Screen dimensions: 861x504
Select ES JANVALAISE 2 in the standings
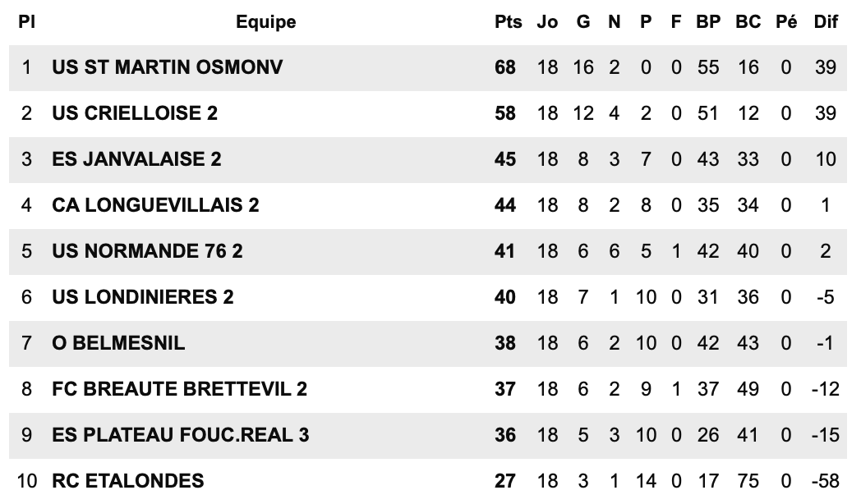tap(136, 159)
